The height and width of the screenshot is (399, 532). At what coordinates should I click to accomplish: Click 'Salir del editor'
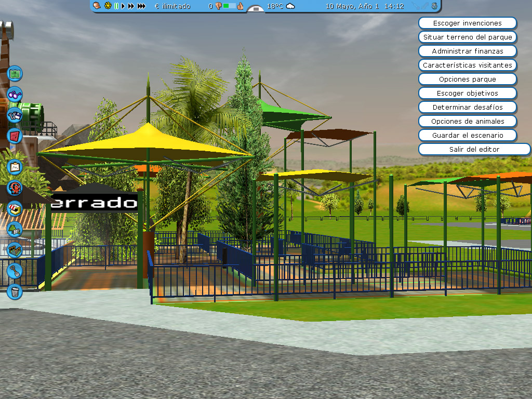tap(474, 149)
